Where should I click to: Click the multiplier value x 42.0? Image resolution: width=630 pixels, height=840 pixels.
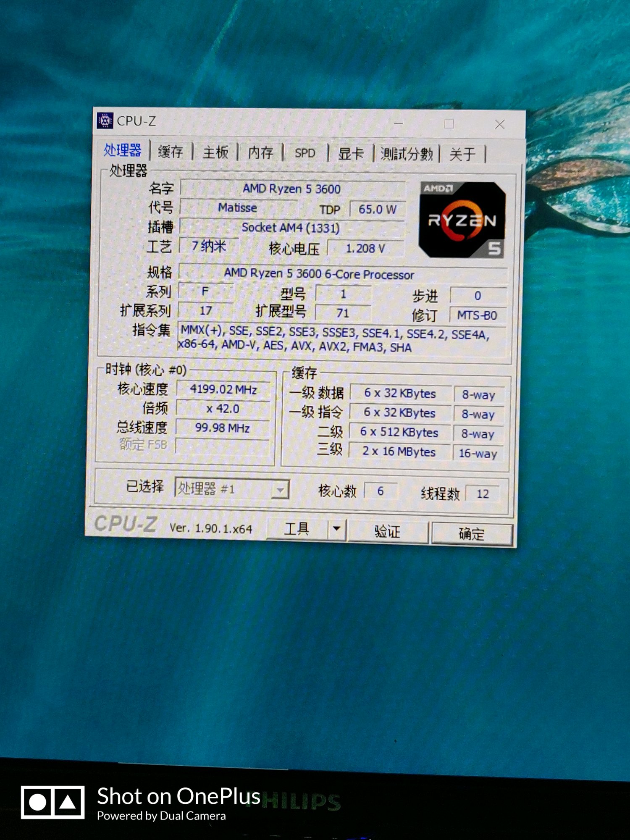[x=223, y=408]
